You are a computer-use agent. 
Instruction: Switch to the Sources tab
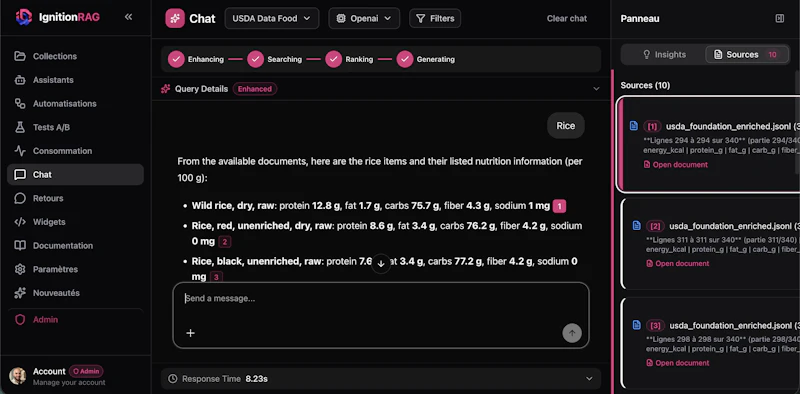[746, 55]
